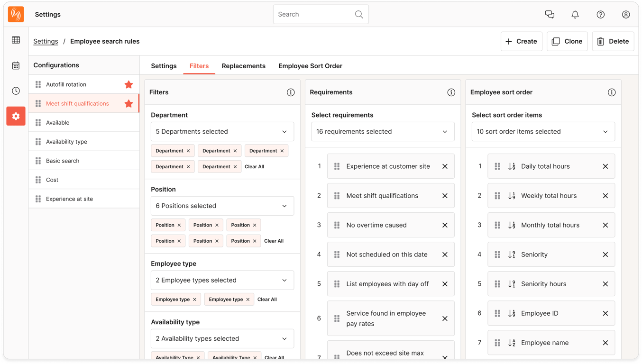Clear all Position tags
The image size is (642, 364).
pyautogui.click(x=274, y=241)
